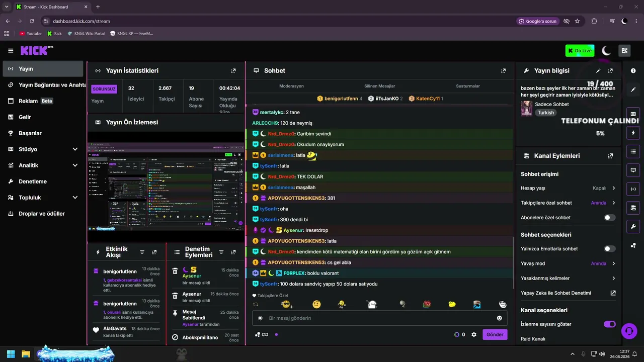Insert the TOS emote
The height and width of the screenshot is (362, 644).
(x=427, y=304)
